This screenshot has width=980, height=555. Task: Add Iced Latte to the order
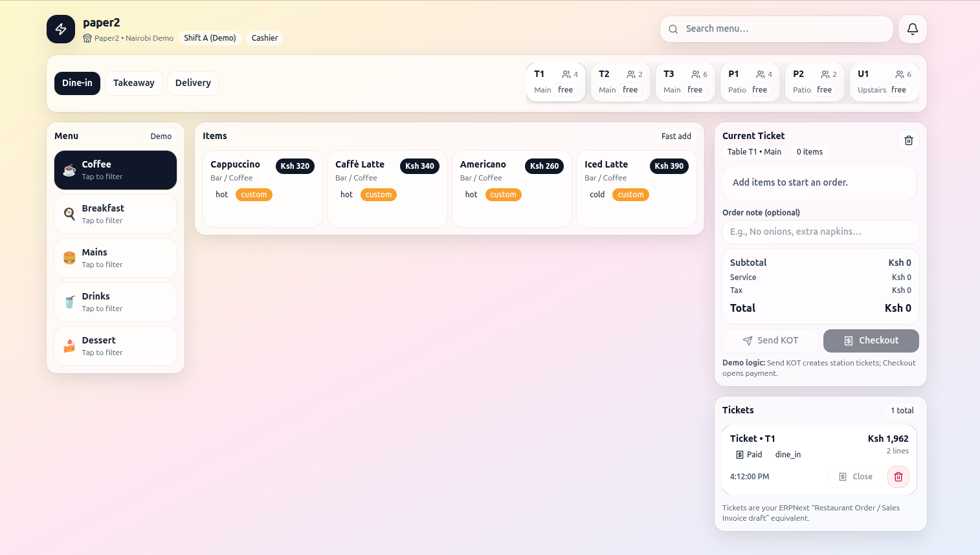636,188
